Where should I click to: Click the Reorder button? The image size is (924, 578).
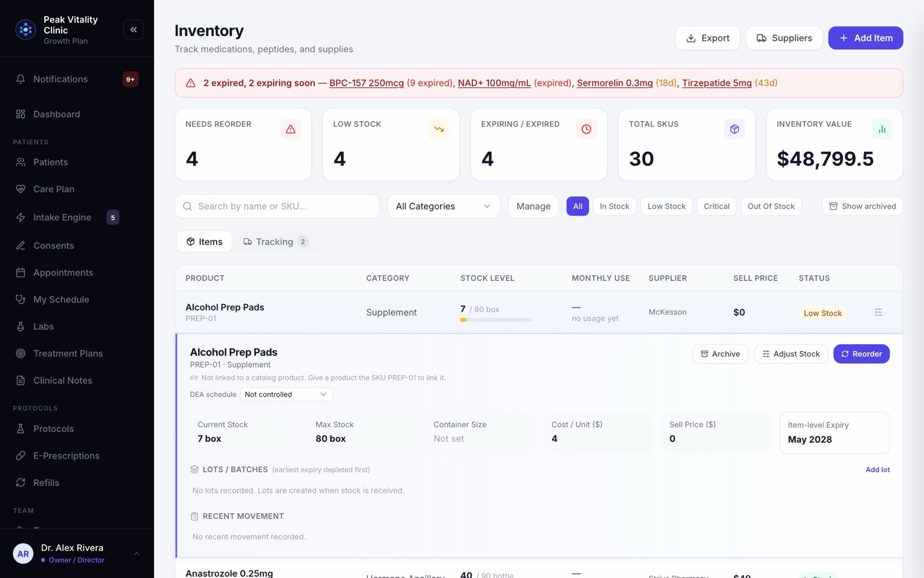click(x=861, y=354)
